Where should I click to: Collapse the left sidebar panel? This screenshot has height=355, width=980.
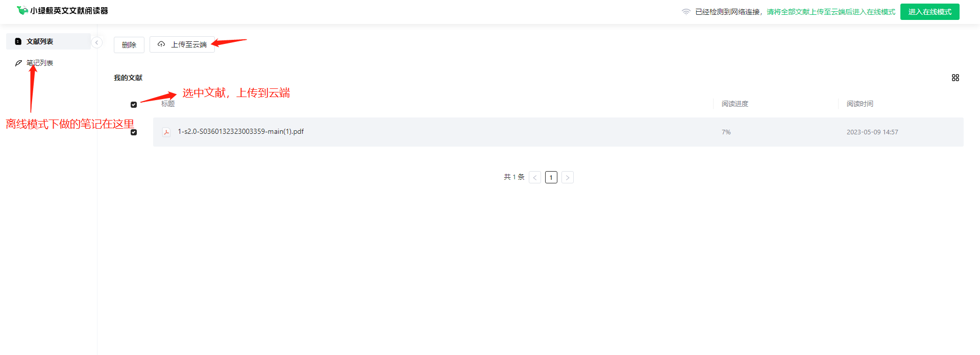point(96,42)
